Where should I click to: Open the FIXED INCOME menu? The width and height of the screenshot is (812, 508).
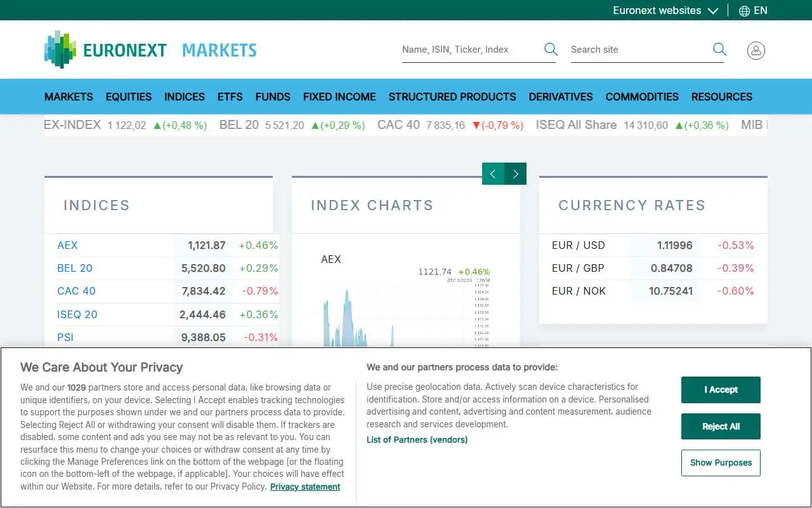point(339,97)
